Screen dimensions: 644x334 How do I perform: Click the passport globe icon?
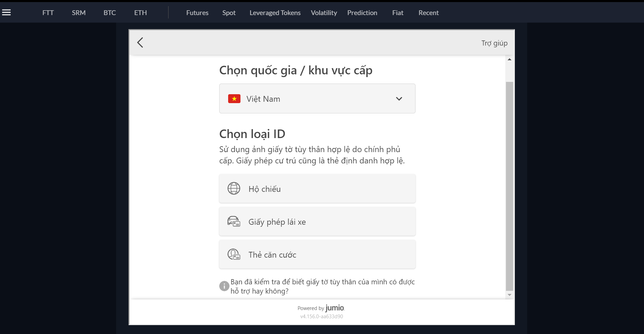234,188
